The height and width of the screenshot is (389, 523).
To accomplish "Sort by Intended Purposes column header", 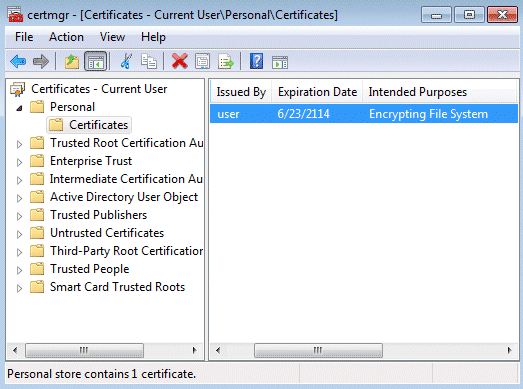I will [440, 92].
